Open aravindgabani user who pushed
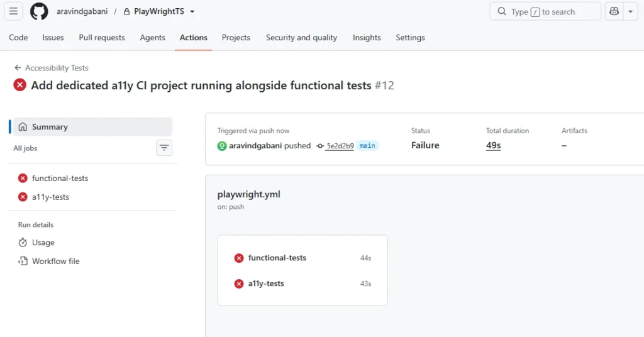644x337 pixels. [x=255, y=146]
